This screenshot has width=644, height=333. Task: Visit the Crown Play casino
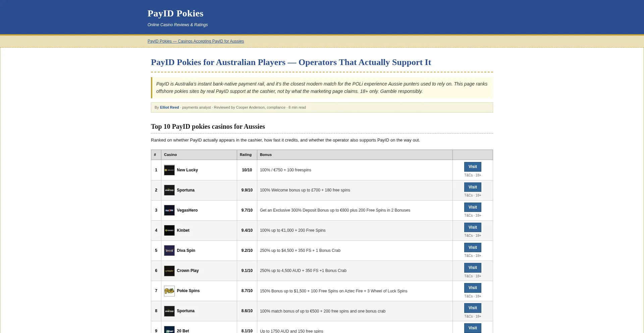point(473,268)
